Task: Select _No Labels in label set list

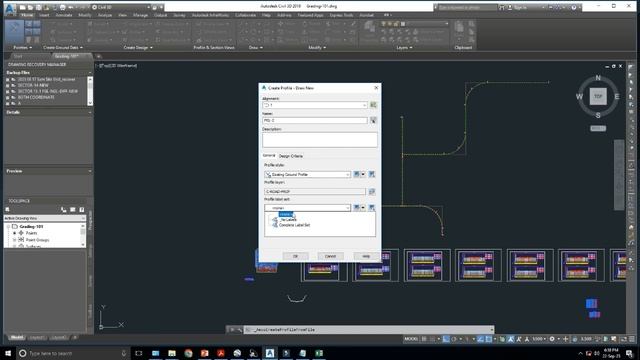Action: point(288,220)
